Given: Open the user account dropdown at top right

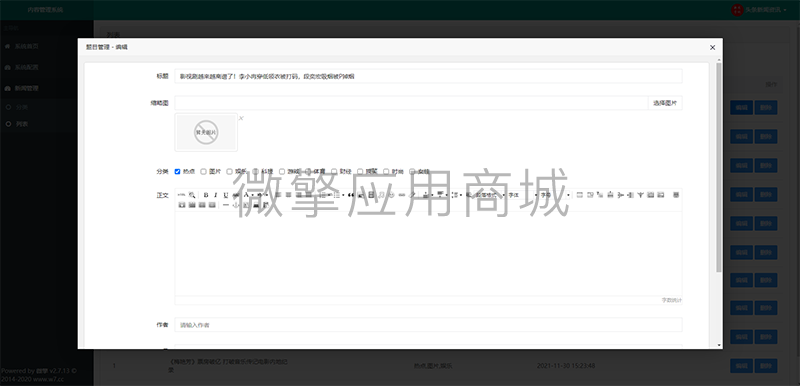Looking at the screenshot, I should tap(760, 10).
